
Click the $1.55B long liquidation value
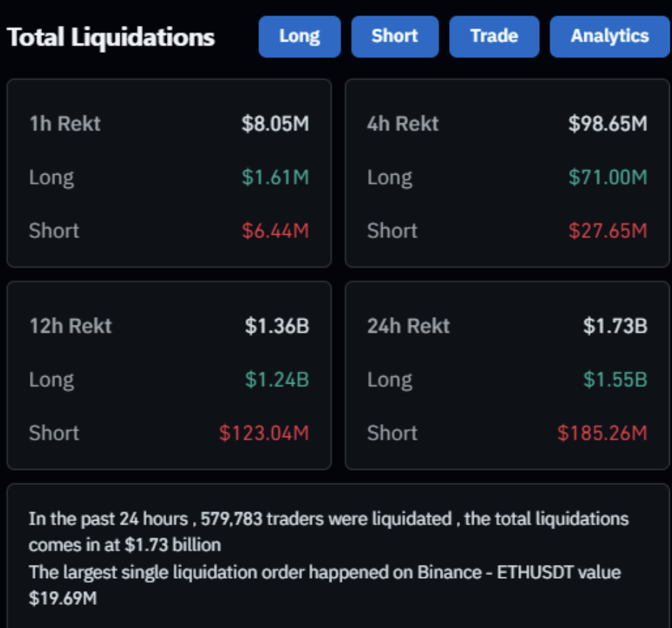615,379
